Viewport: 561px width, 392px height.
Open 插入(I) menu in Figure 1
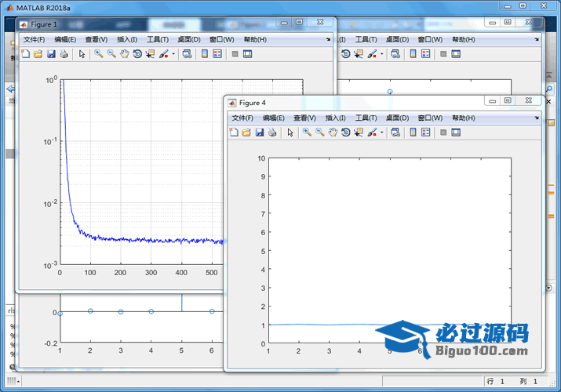127,40
